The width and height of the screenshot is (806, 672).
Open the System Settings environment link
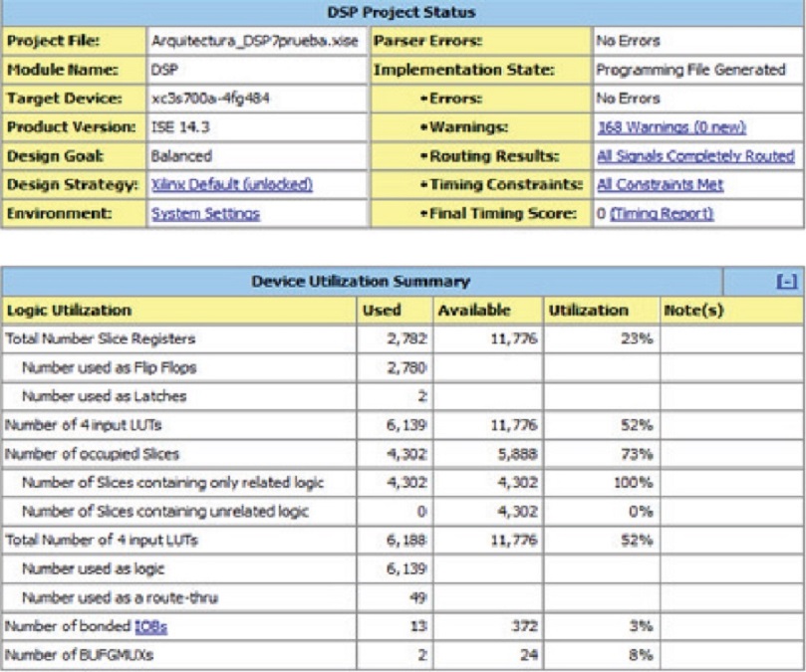(204, 214)
